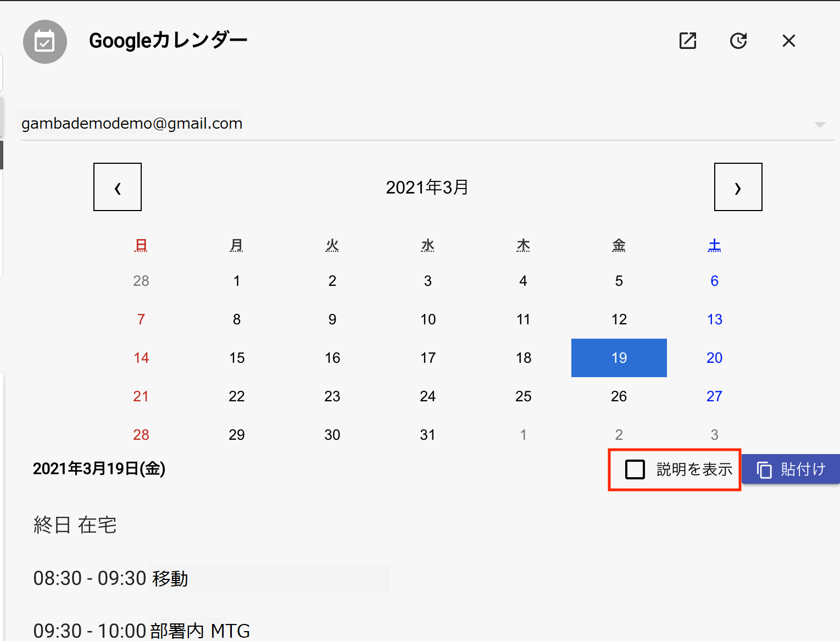The width and height of the screenshot is (840, 641).
Task: Click the 2021年3月 month title
Action: pyautogui.click(x=427, y=187)
